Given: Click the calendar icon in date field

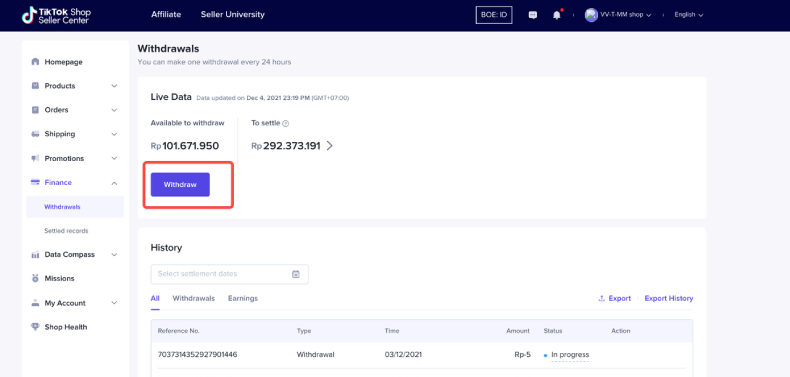Looking at the screenshot, I should tap(296, 274).
